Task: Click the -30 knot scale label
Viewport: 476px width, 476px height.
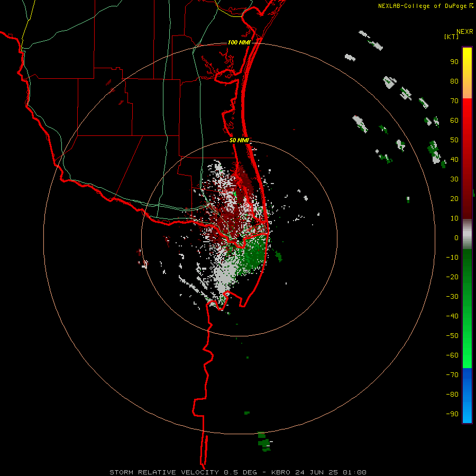Action: click(452, 297)
